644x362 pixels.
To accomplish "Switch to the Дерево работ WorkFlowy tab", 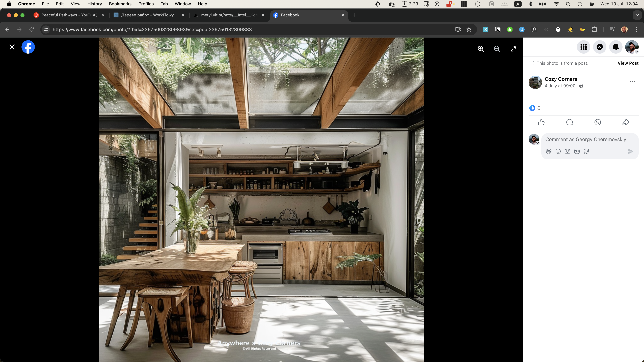I will click(148, 15).
